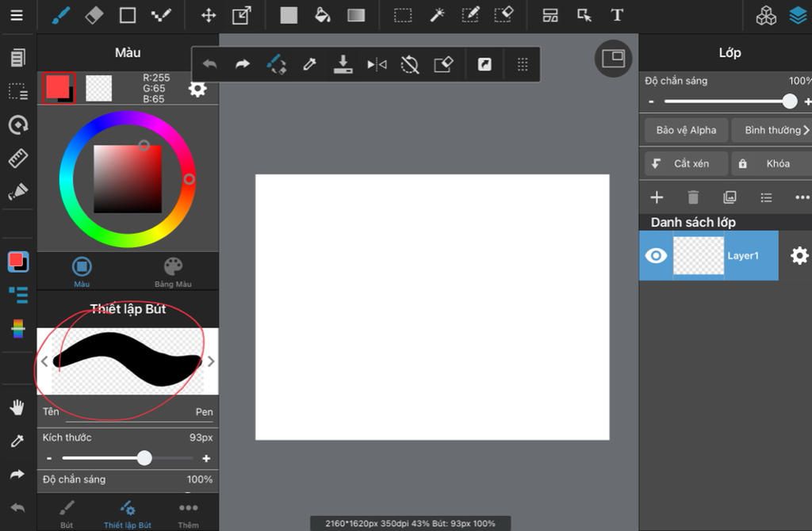Click the sidebar Undo arrow
Screen dimensions: 812x531
point(17,507)
